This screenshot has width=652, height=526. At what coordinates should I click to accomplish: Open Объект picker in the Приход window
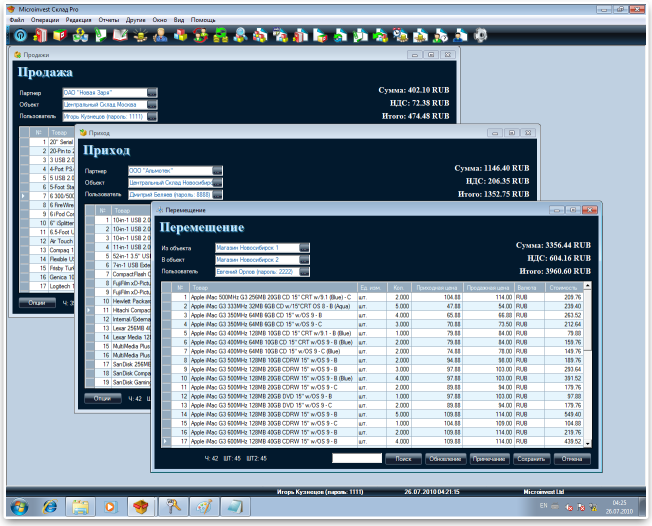217,183
